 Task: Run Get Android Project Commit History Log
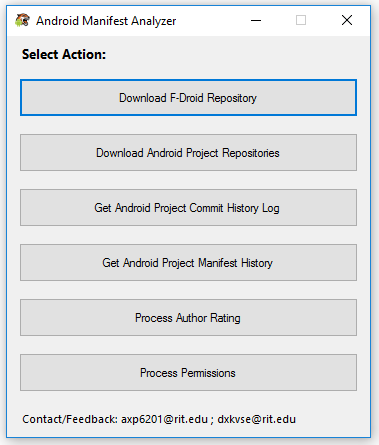tap(188, 208)
